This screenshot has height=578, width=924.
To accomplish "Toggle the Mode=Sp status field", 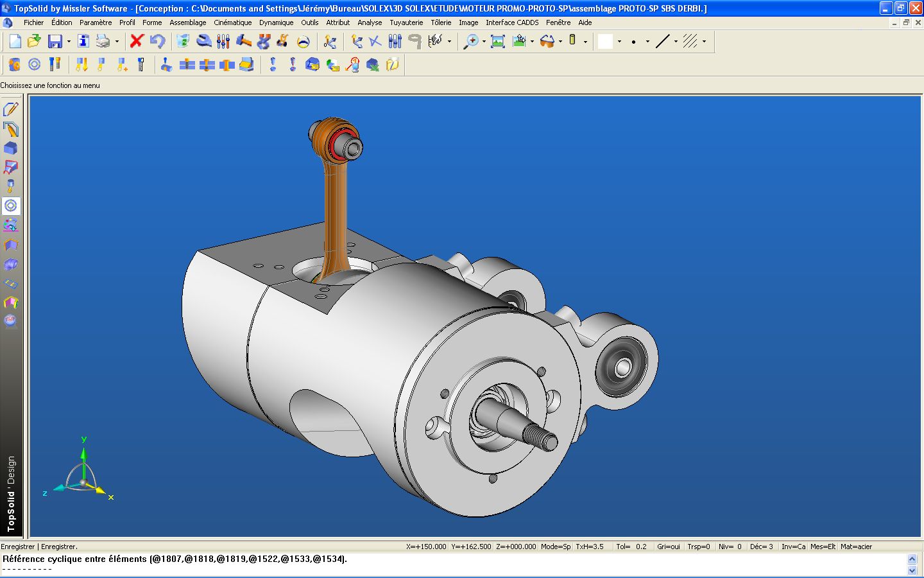I will tap(555, 547).
